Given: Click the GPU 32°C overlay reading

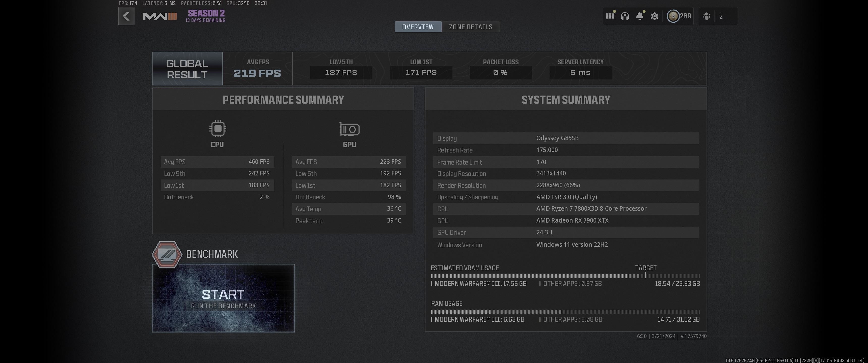Looking at the screenshot, I should [x=238, y=3].
